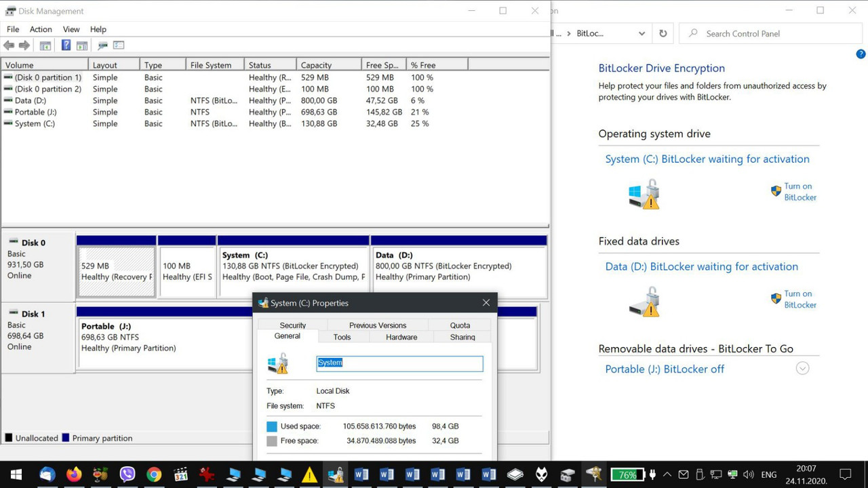Click the Disk 0 label box

point(38,267)
